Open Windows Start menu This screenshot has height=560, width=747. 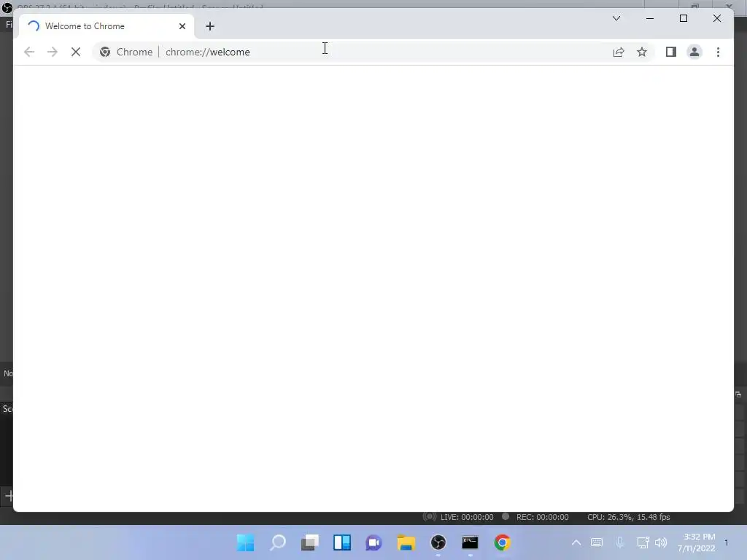tap(246, 542)
